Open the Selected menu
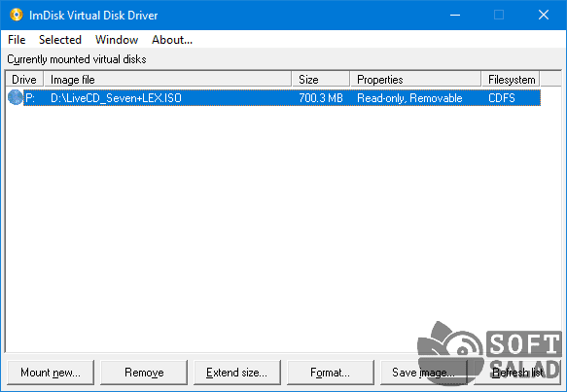 click(x=60, y=40)
